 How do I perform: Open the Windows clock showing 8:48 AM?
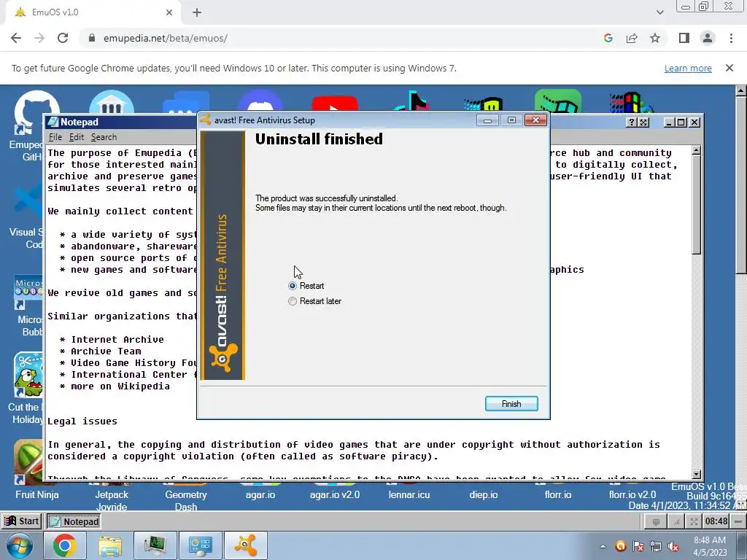coord(709,546)
